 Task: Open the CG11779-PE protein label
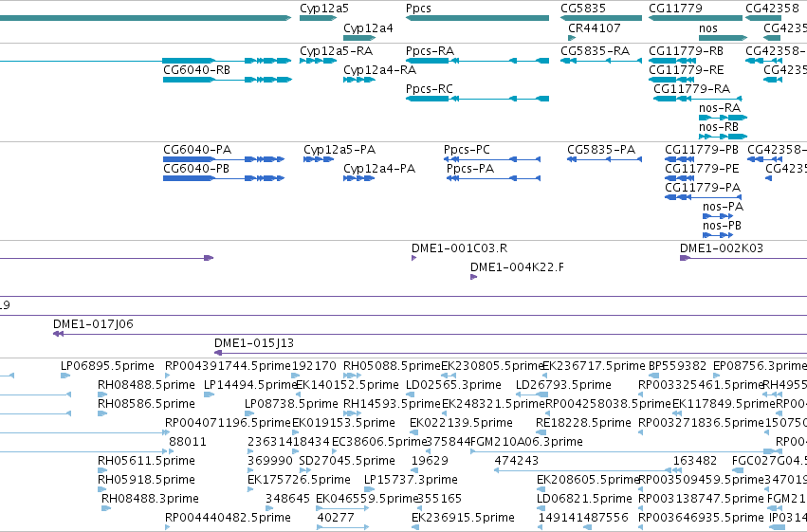702,169
